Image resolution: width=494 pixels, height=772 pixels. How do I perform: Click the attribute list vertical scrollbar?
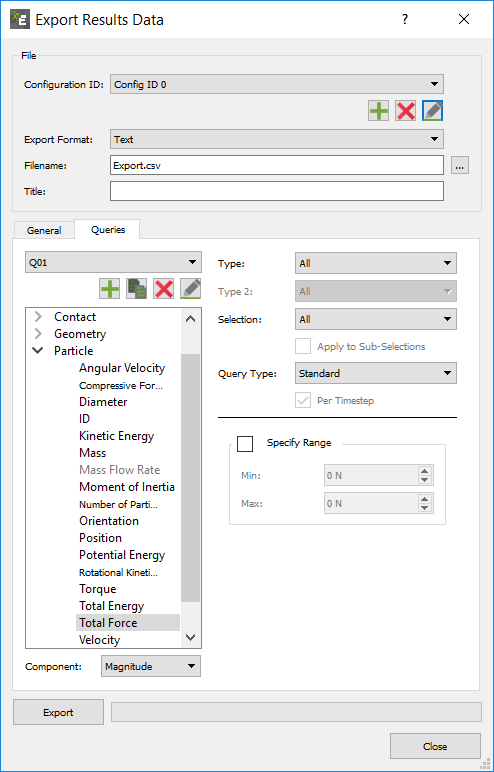tap(191, 479)
